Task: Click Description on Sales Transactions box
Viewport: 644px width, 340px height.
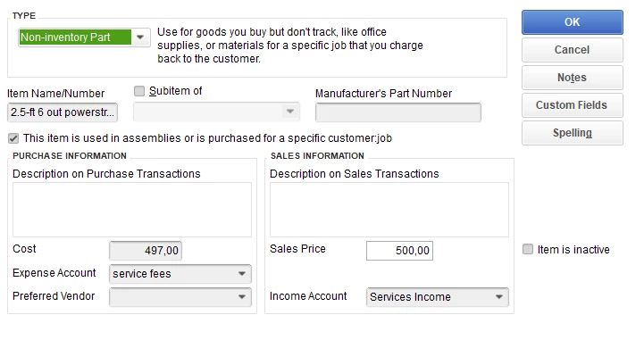Action: coord(389,210)
